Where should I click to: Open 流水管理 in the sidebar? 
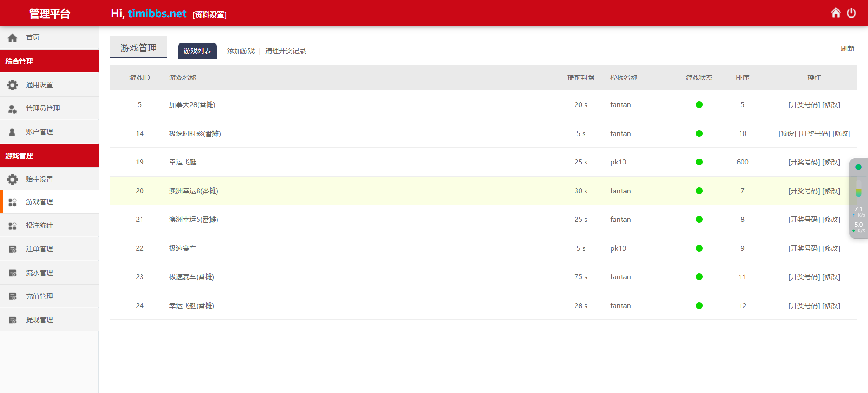click(49, 273)
